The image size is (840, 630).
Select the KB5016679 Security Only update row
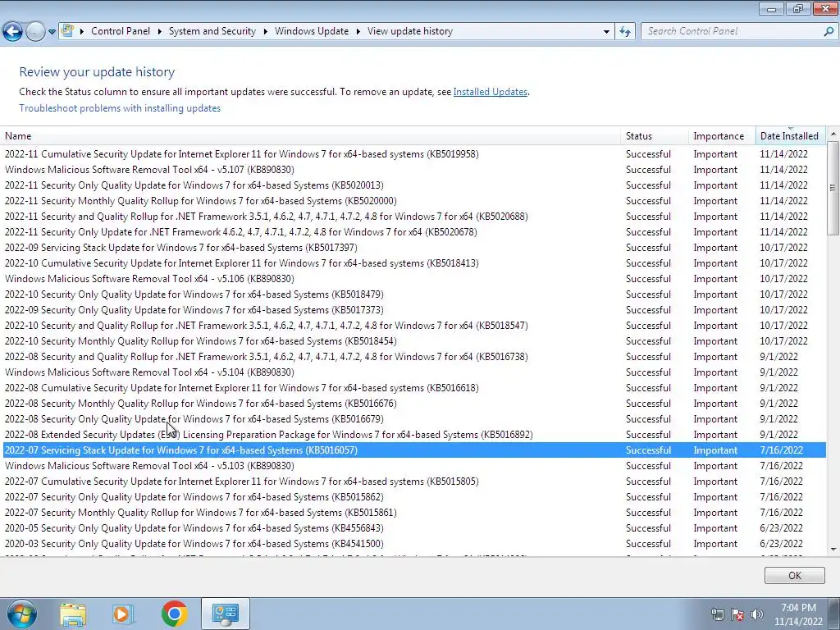pyautogui.click(x=413, y=419)
